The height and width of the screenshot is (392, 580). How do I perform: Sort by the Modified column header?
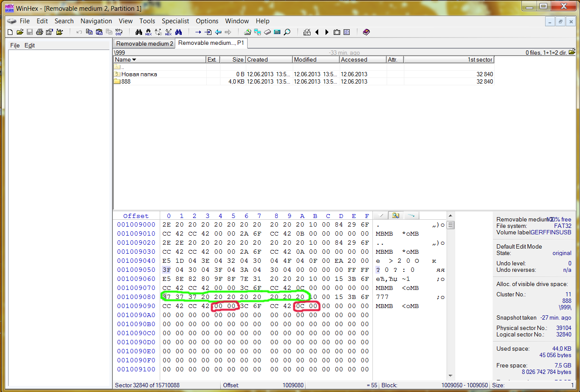(x=316, y=59)
